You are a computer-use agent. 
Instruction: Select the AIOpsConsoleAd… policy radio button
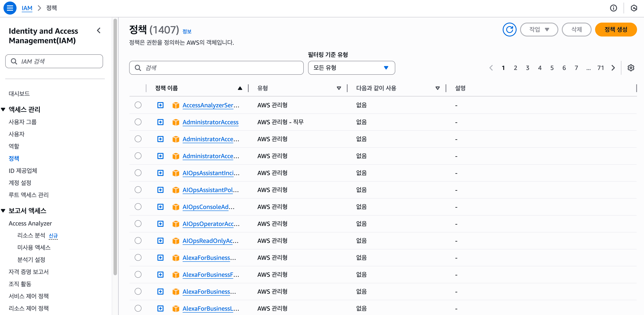click(x=138, y=207)
